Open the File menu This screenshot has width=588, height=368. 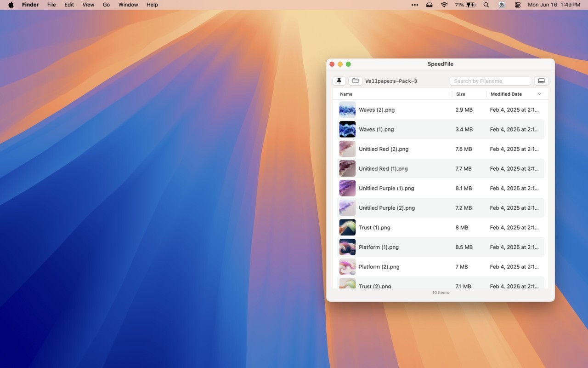tap(51, 5)
